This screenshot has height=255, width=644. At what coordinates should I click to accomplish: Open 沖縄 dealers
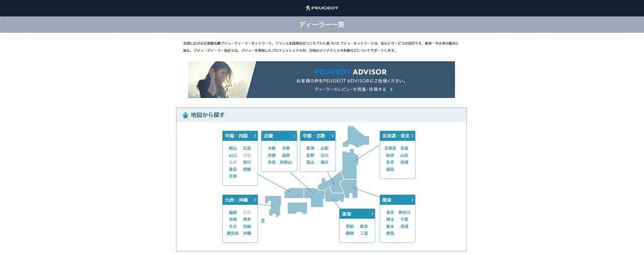coord(247,233)
